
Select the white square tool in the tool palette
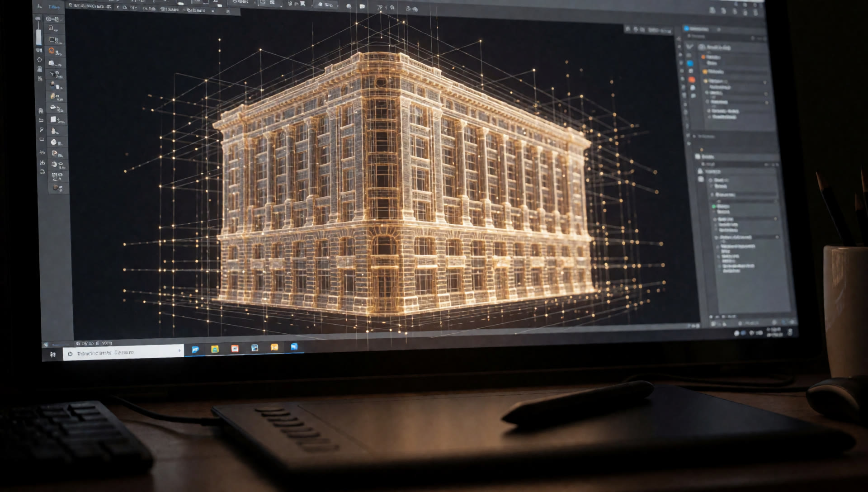click(x=53, y=119)
